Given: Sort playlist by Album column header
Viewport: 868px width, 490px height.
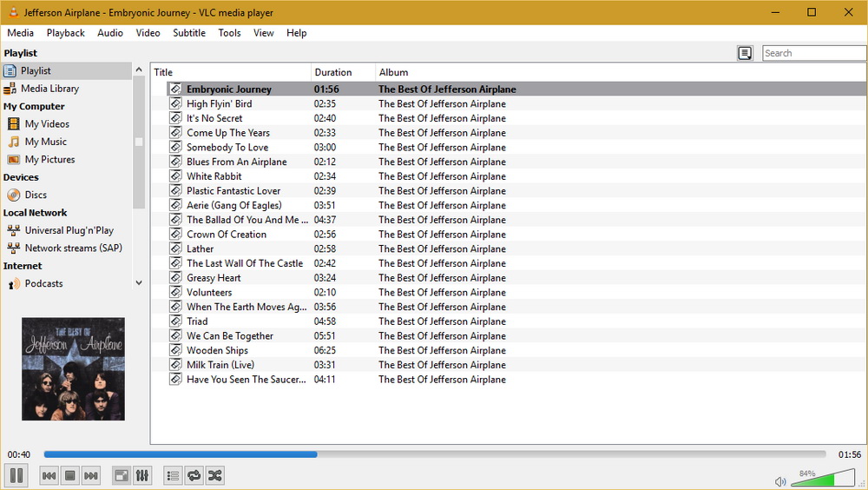Looking at the screenshot, I should click(621, 72).
